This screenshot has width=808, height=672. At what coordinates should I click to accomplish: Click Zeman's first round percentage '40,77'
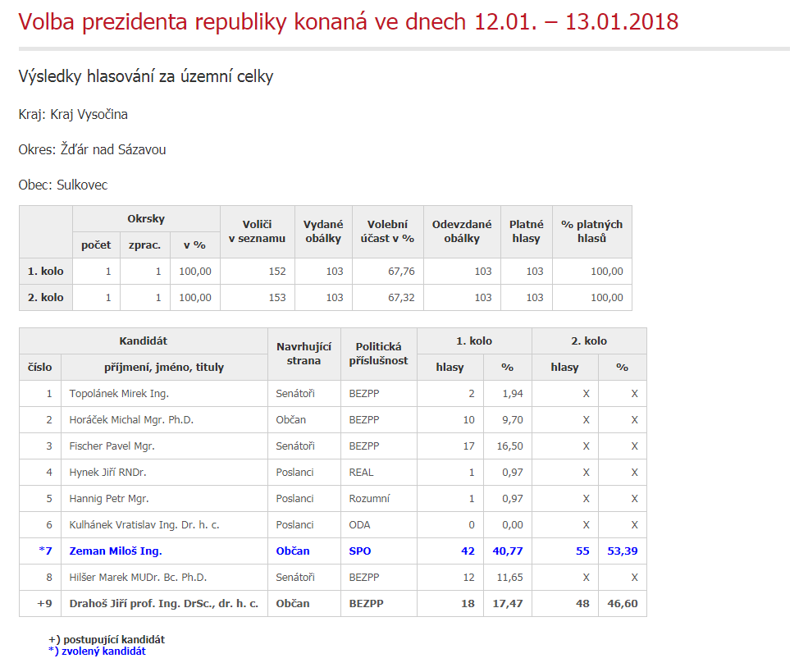pyautogui.click(x=508, y=551)
